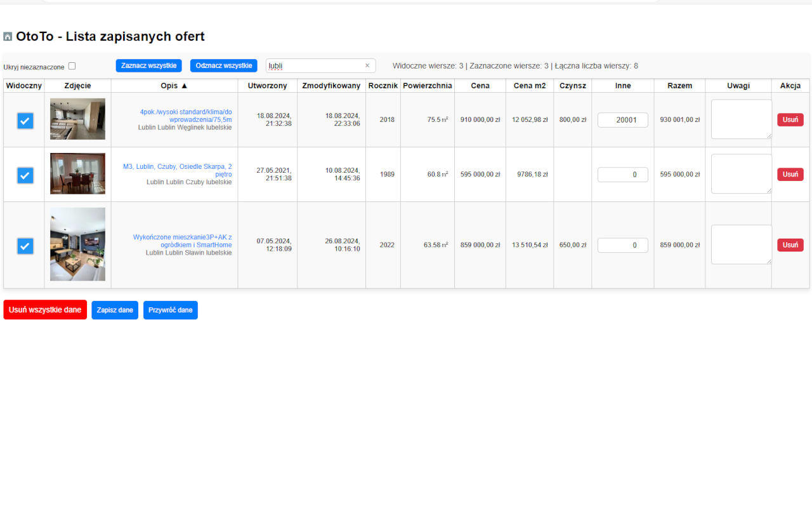Select the price 859 000,00 zł in Cena column
812x508 pixels.
[x=480, y=245]
